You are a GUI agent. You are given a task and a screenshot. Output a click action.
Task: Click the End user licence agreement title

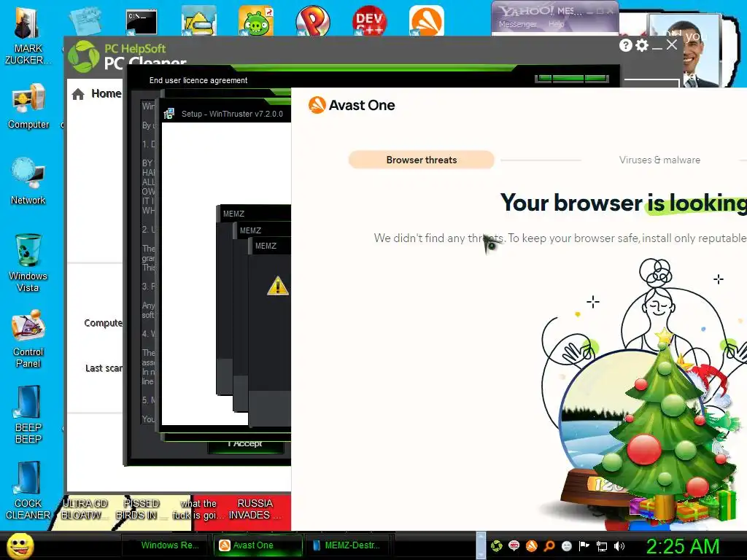(198, 80)
